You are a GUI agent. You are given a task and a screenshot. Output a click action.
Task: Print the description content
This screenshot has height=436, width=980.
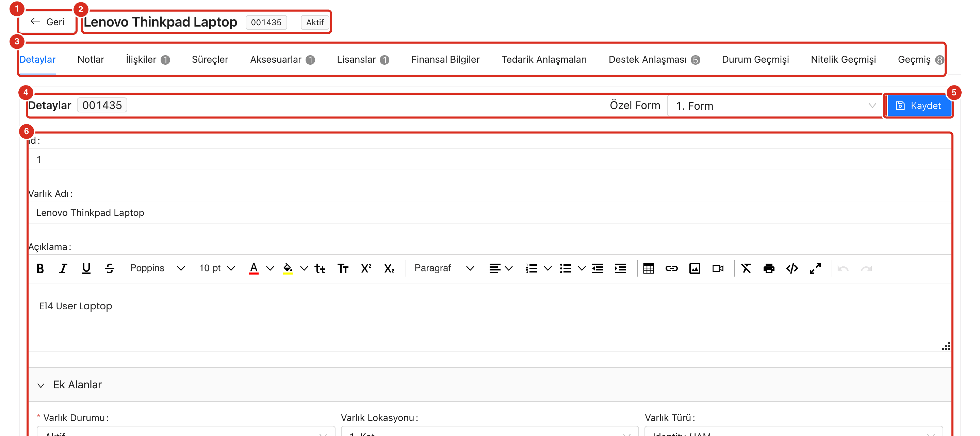coord(769,268)
